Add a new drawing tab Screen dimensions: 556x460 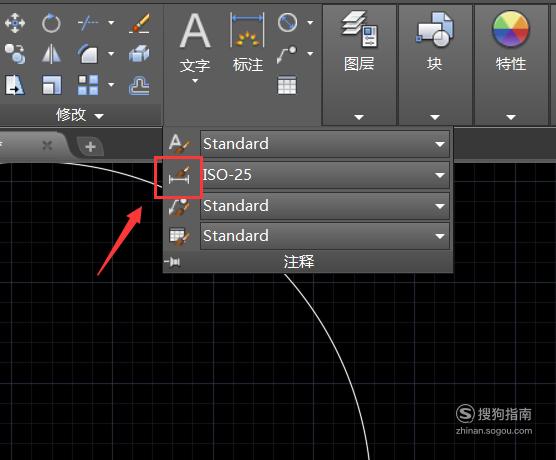click(90, 146)
